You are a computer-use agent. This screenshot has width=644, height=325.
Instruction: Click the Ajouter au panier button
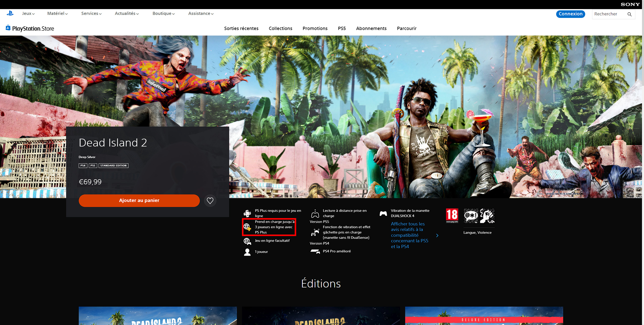coord(139,200)
